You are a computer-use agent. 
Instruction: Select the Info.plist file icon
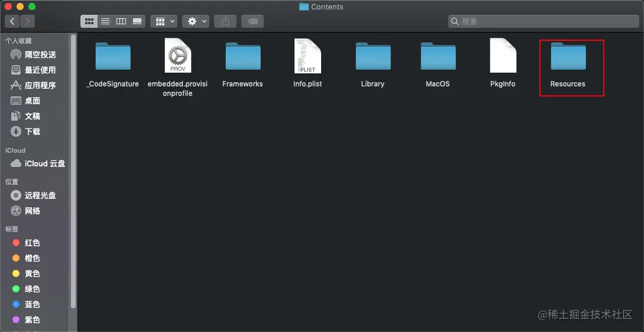(308, 56)
